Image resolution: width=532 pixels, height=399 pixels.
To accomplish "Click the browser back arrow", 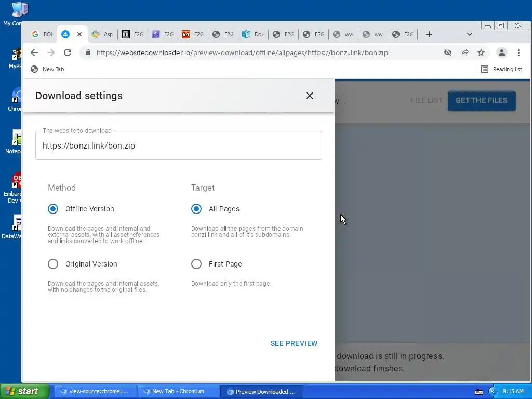I will (x=34, y=52).
